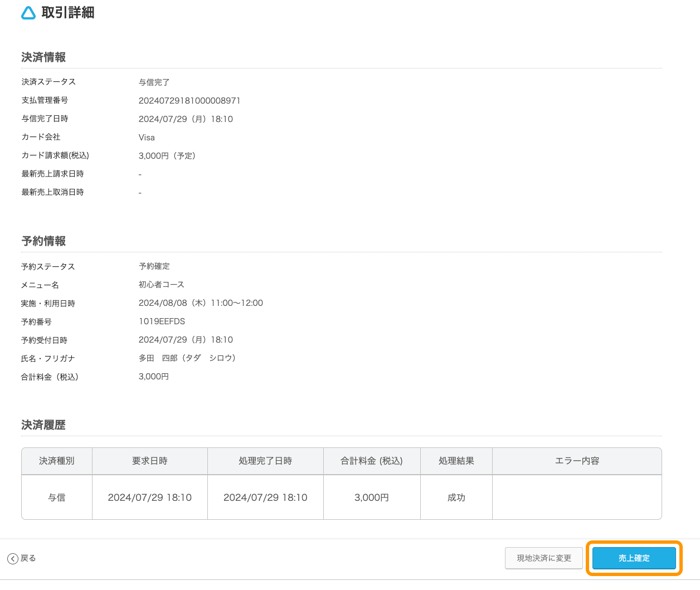700x590 pixels.
Task: Click the 現地決済に変更 button
Action: [544, 558]
